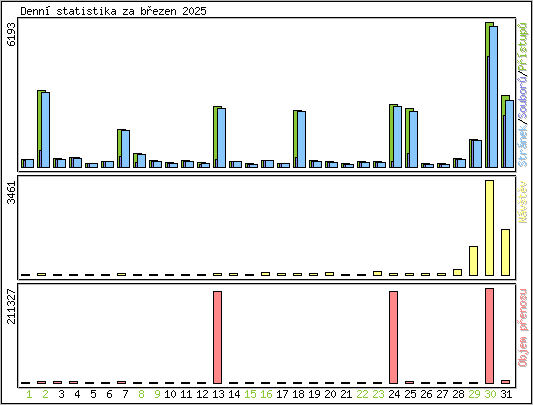
Task: Click the chart title 'Denní statistika za březen 2025'
Action: (114, 11)
